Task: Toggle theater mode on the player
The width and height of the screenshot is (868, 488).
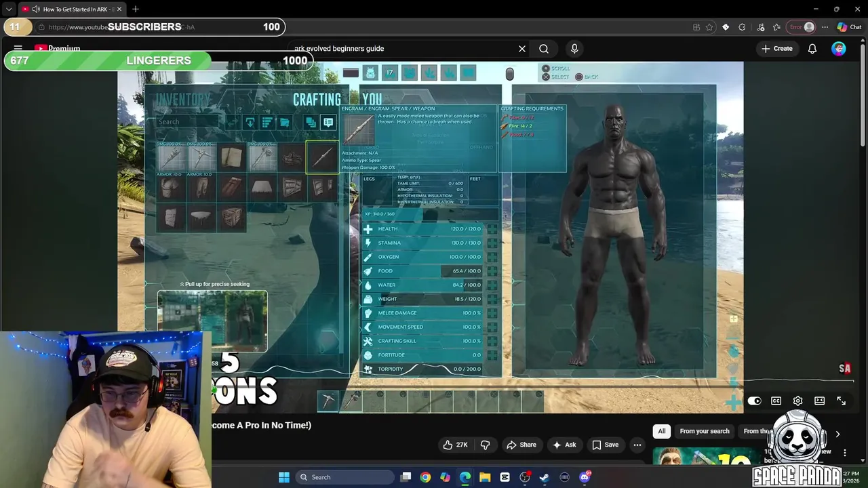Action: [x=820, y=401]
